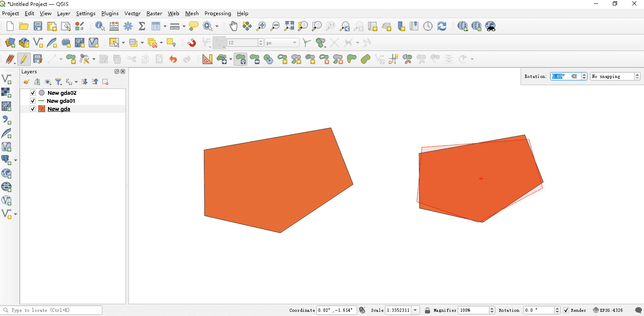
Task: Expand the move feature dropdown arrow
Action: (x=230, y=59)
